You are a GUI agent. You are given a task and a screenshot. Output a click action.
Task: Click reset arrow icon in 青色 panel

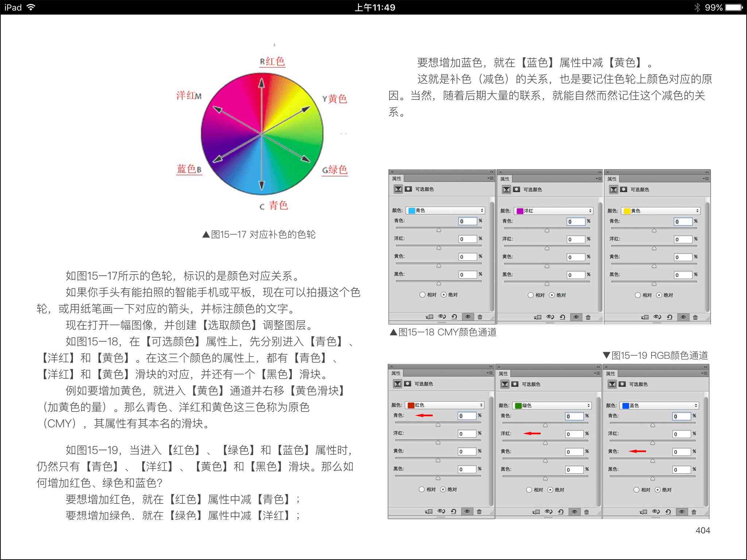[x=454, y=317]
